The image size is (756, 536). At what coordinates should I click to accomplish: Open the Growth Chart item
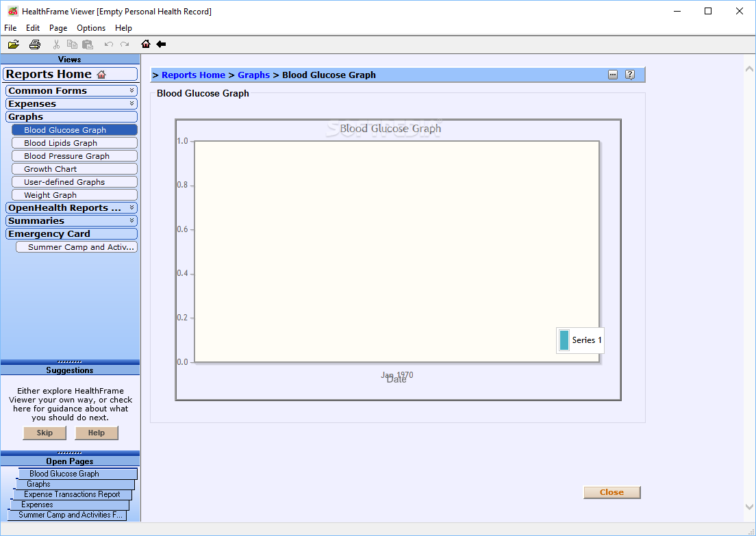click(74, 169)
